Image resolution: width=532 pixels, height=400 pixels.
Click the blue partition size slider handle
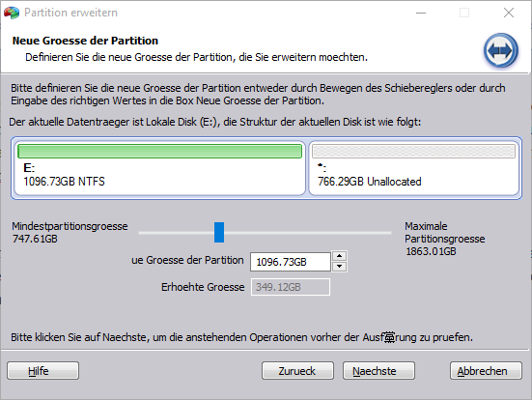219,232
